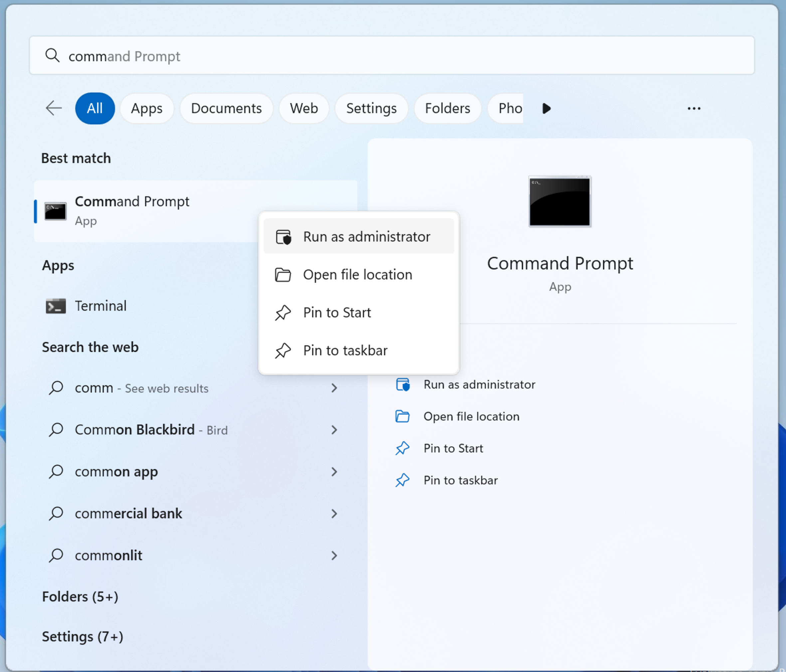
Task: Click the folder icon for Open file location in the right pane
Action: (x=402, y=417)
